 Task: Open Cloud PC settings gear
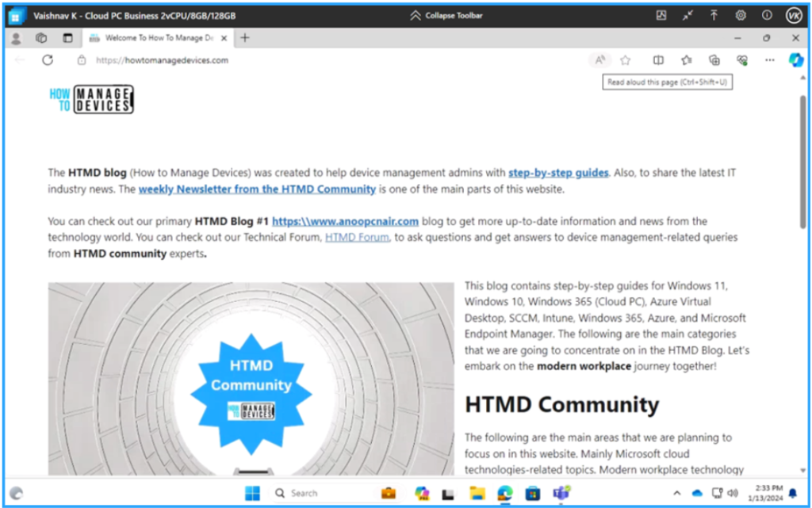(x=741, y=16)
